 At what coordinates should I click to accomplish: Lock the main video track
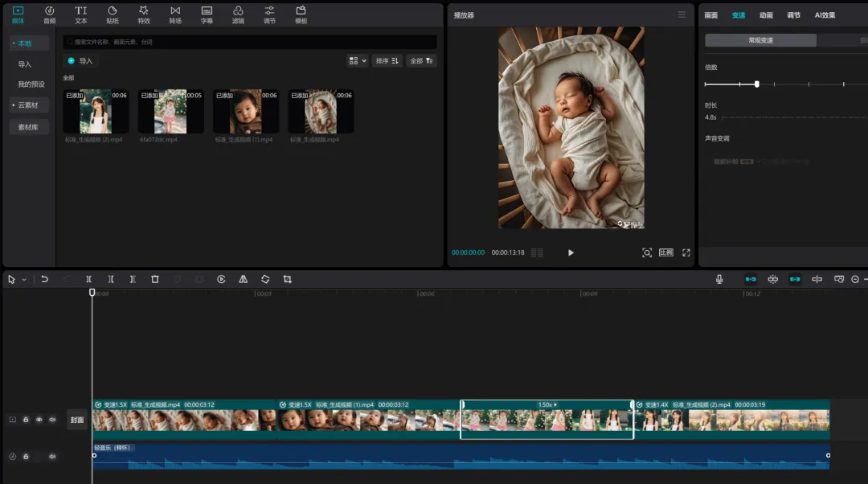[26, 420]
